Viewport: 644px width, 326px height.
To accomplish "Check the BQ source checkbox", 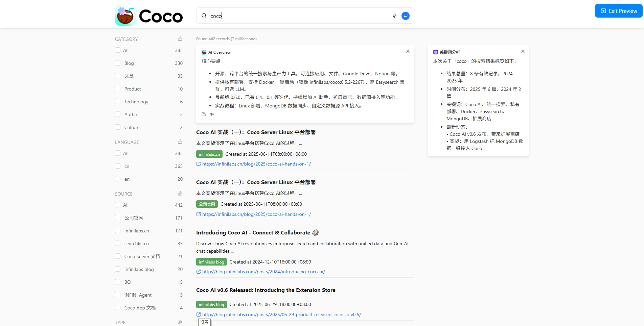I will [118, 282].
